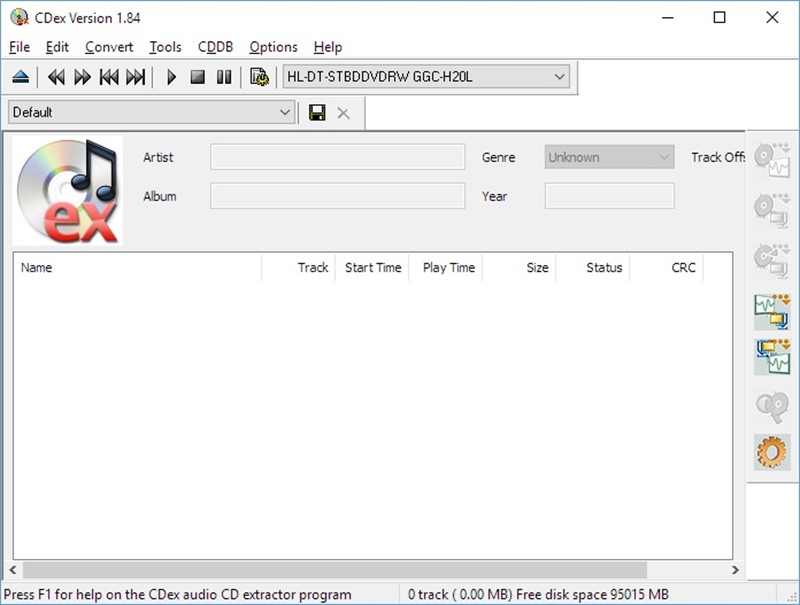
Task: Click the delete profile X icon
Action: pyautogui.click(x=343, y=113)
